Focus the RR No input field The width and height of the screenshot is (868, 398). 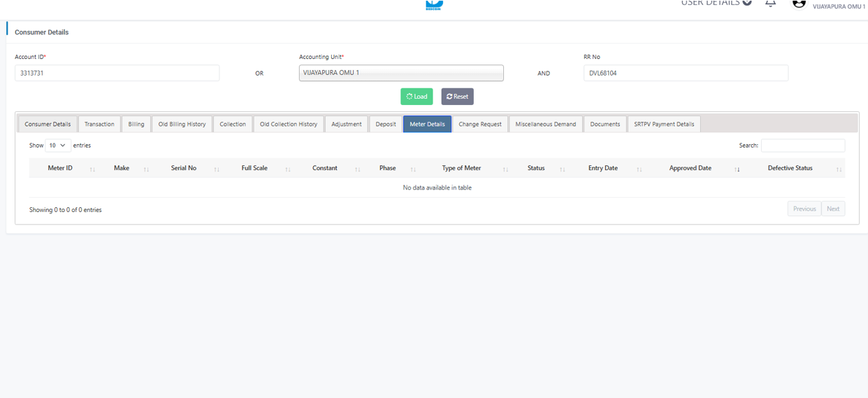point(686,73)
